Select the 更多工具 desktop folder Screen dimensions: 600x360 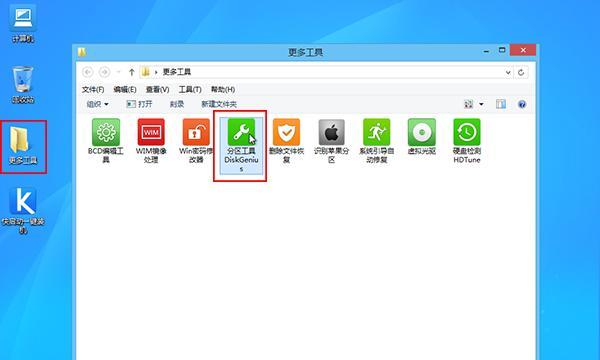tap(23, 146)
